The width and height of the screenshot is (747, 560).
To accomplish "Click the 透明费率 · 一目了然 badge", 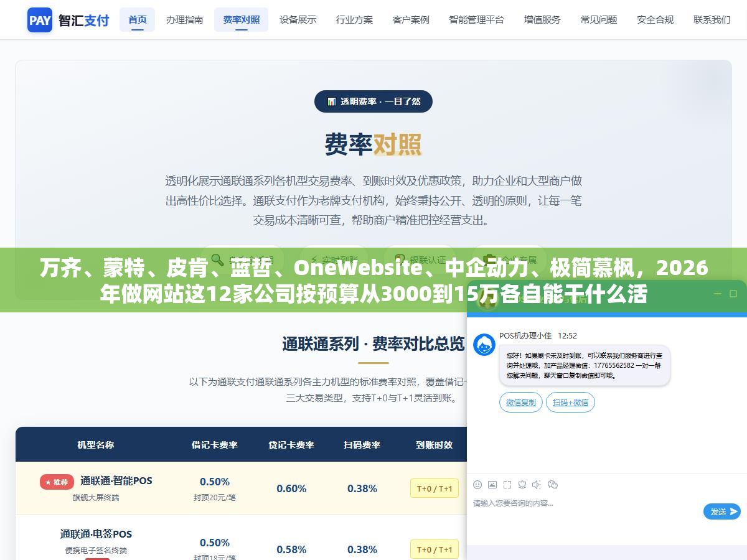I will pyautogui.click(x=373, y=101).
